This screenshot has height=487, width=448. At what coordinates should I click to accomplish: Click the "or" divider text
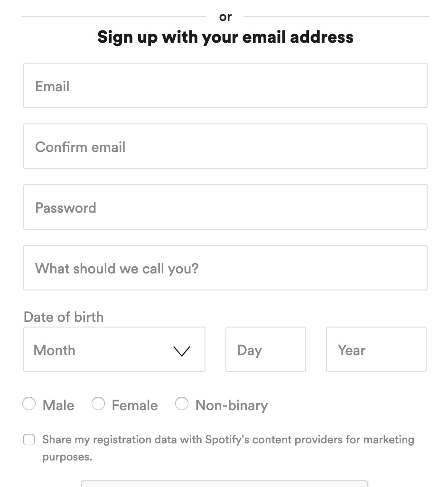[225, 16]
